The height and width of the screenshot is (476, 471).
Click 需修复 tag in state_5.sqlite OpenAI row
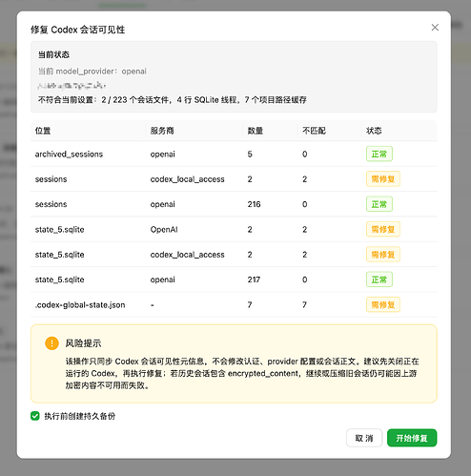(383, 229)
